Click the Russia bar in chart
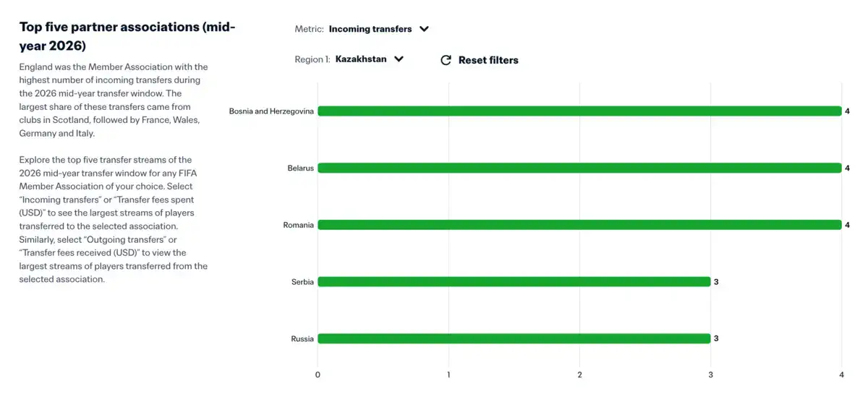The image size is (868, 415). [x=514, y=338]
